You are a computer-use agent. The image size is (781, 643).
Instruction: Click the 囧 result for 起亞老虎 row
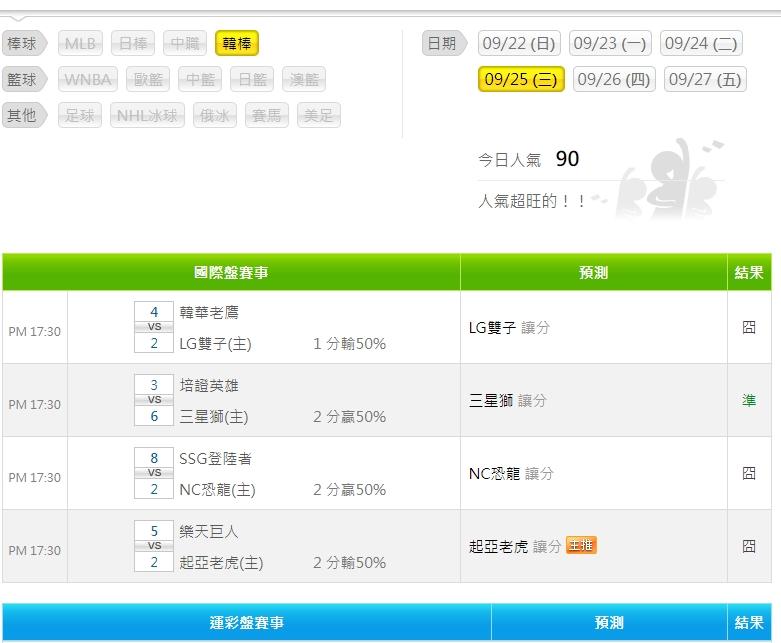[x=749, y=546]
